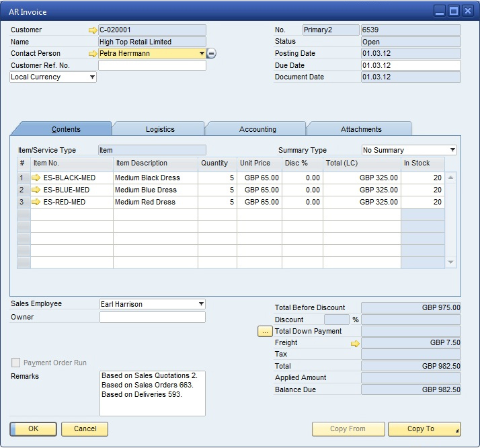Toggle the Payment Order Run checkbox

(16, 363)
